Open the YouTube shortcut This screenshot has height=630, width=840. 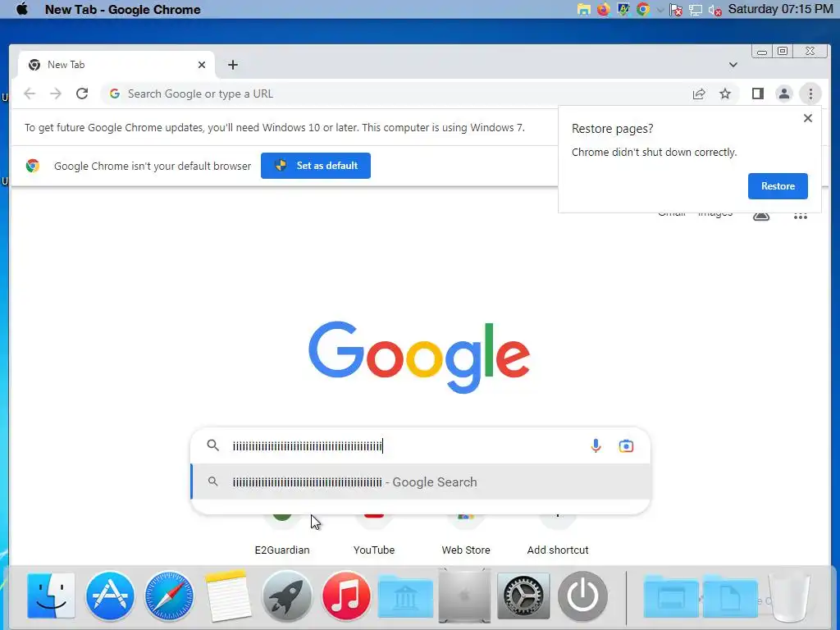tap(374, 536)
